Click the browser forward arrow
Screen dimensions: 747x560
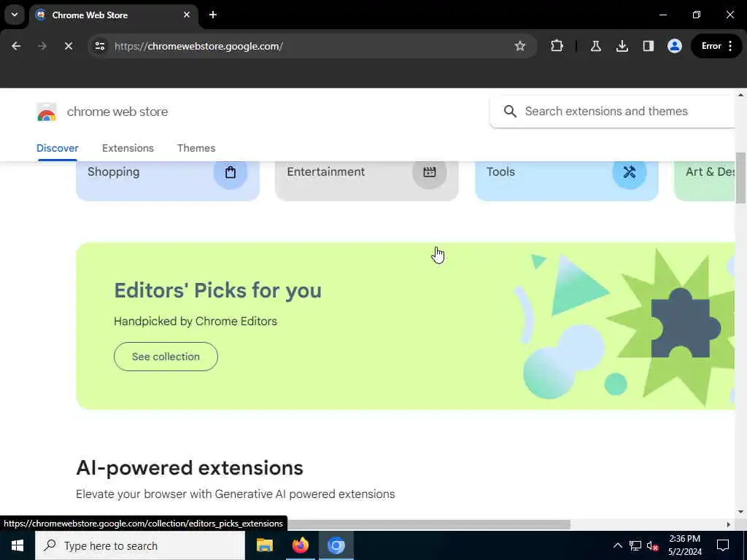click(x=42, y=46)
